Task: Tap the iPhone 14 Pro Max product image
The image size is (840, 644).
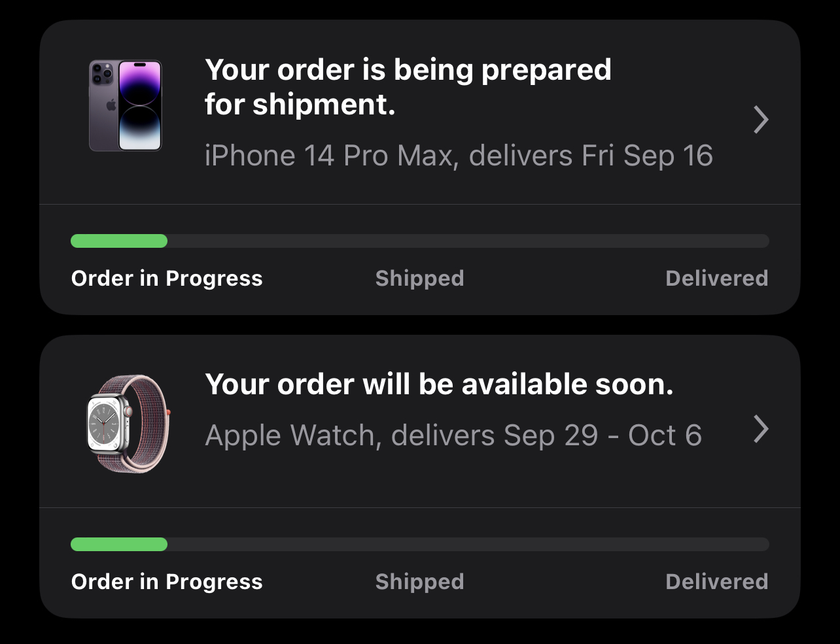Action: point(125,106)
